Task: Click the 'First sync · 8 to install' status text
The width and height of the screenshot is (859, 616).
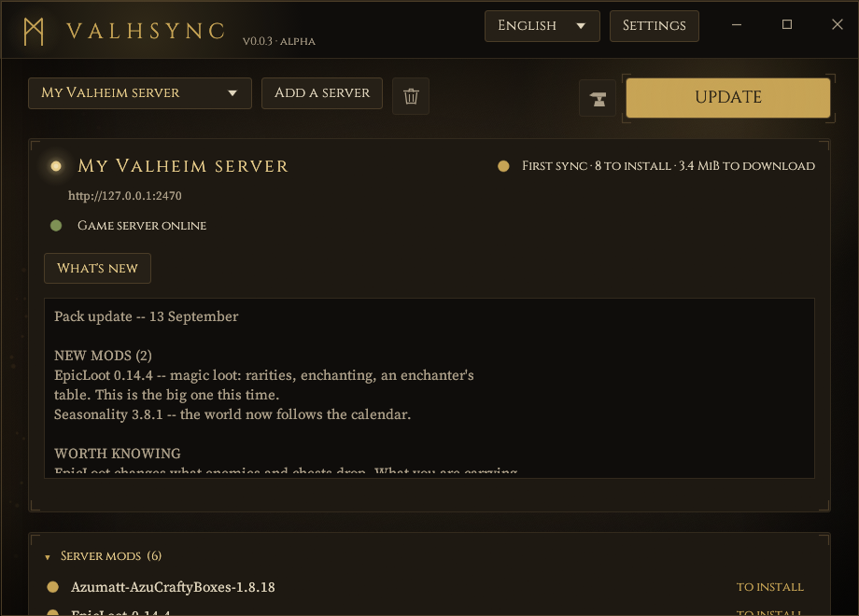Action: point(669,166)
